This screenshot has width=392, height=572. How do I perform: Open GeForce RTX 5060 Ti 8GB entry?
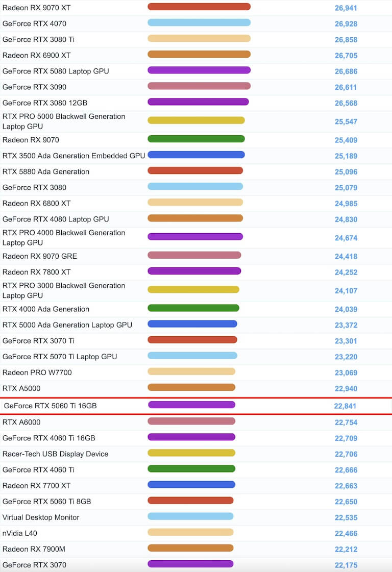point(47,502)
